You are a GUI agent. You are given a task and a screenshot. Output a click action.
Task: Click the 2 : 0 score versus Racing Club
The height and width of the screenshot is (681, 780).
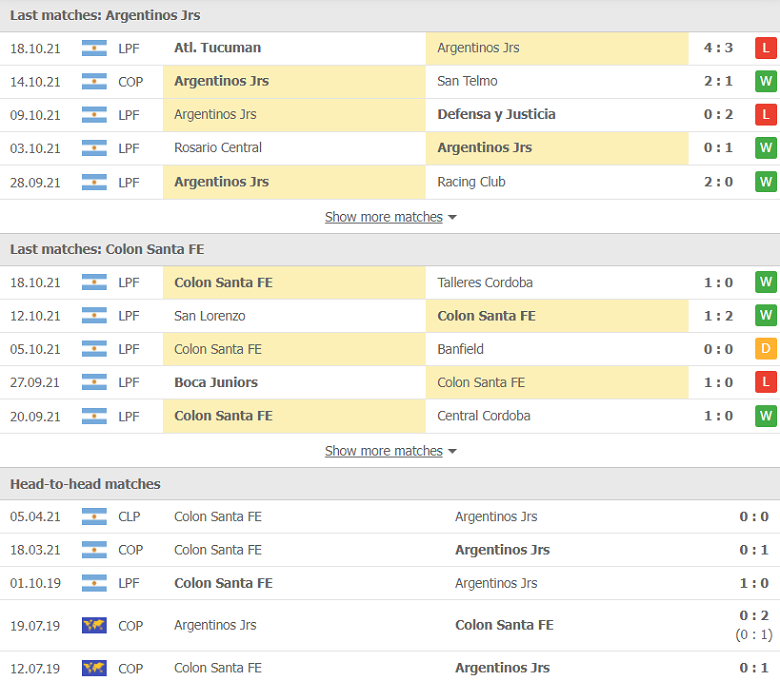pos(718,182)
